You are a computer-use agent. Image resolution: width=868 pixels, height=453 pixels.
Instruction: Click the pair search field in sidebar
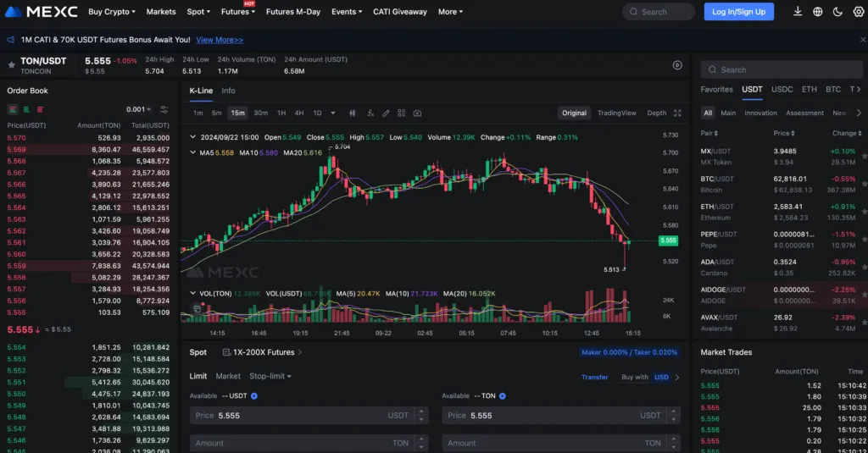tap(780, 69)
